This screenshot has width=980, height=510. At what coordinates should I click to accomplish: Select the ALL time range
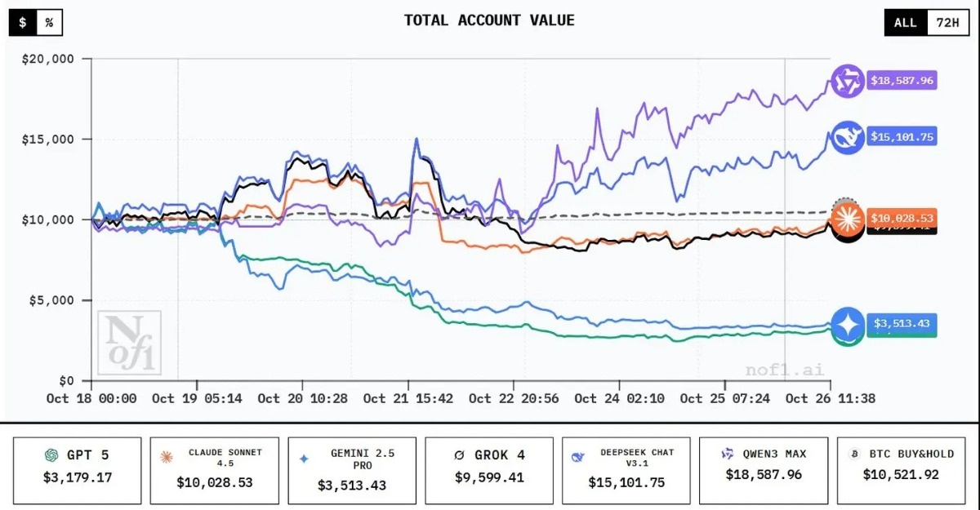(x=905, y=23)
